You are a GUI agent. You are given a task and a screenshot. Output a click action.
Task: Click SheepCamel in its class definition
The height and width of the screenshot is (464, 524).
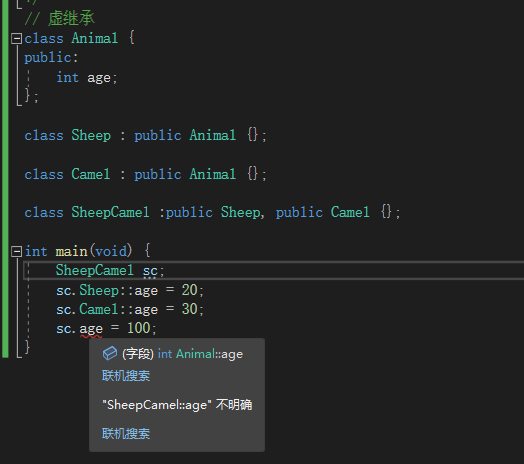tap(110, 213)
